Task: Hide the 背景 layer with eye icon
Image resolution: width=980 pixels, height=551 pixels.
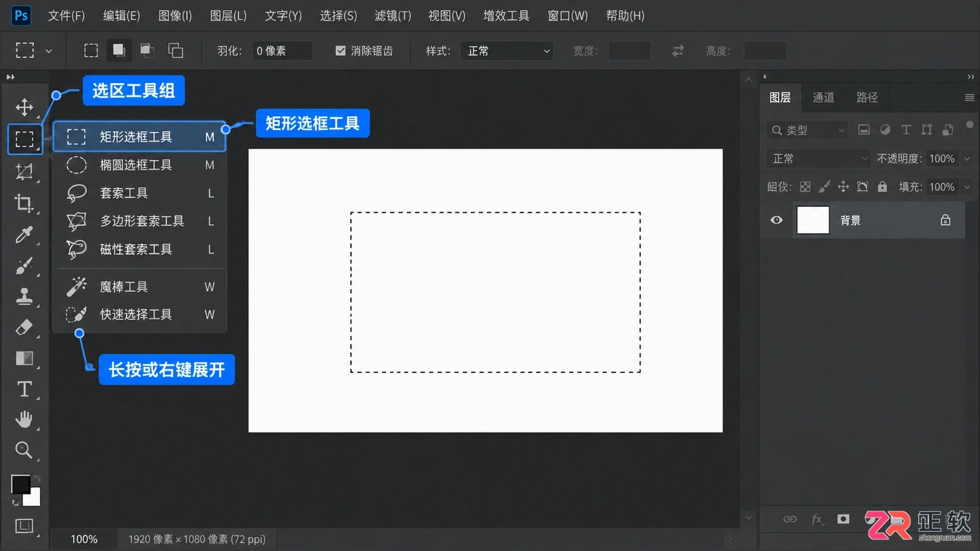Action: coord(777,220)
